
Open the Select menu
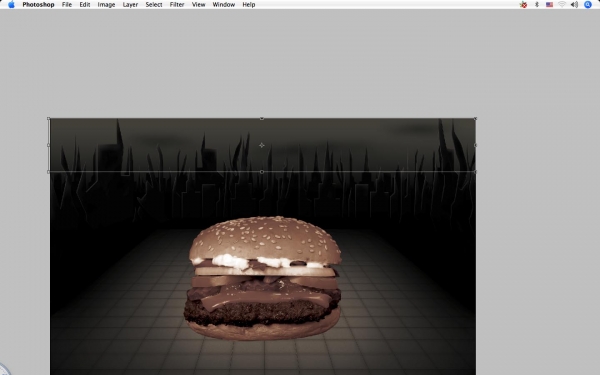pos(154,5)
